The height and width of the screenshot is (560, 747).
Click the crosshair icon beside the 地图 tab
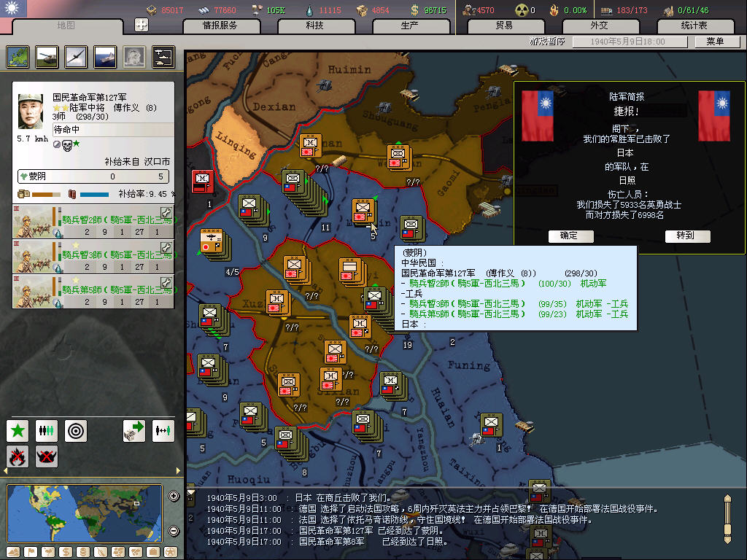(142, 25)
